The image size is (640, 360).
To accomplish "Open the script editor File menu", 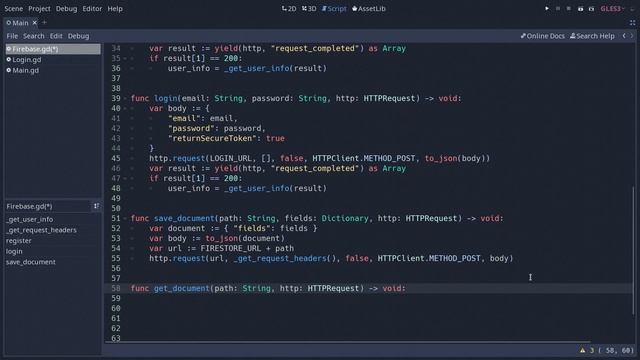I will point(12,36).
